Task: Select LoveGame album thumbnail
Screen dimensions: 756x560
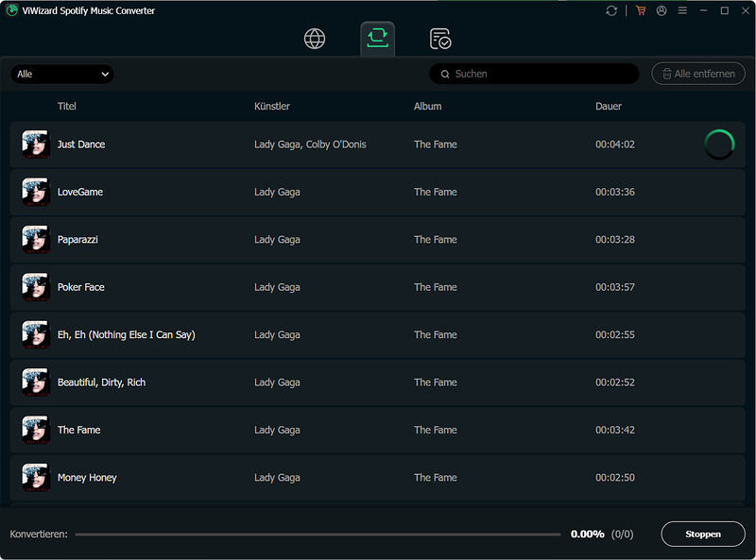Action: (x=36, y=192)
